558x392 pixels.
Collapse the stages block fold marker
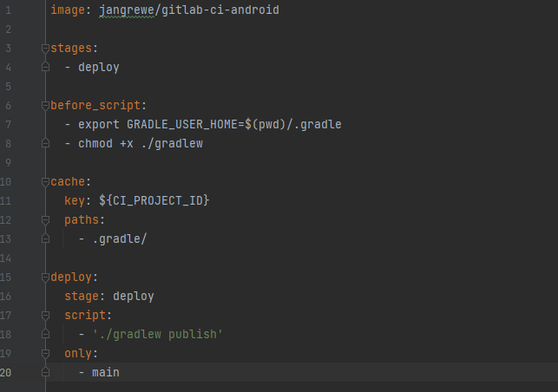(x=45, y=48)
